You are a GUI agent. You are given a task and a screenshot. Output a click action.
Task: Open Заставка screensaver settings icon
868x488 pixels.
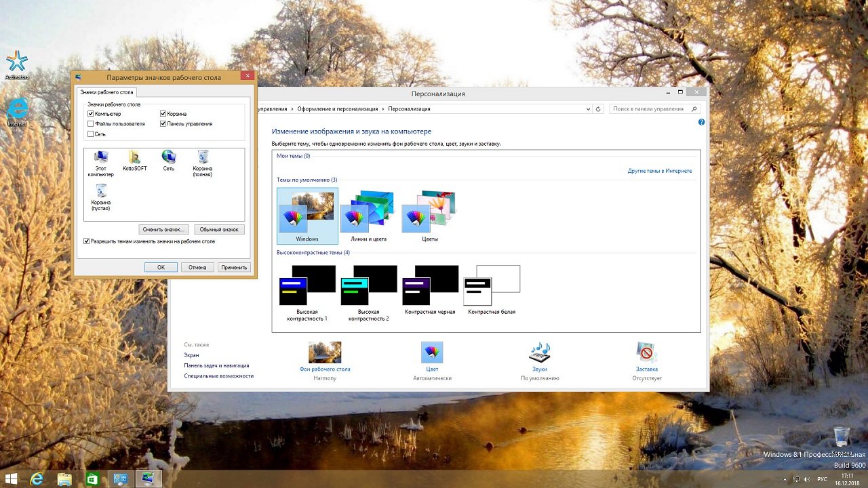coord(646,353)
